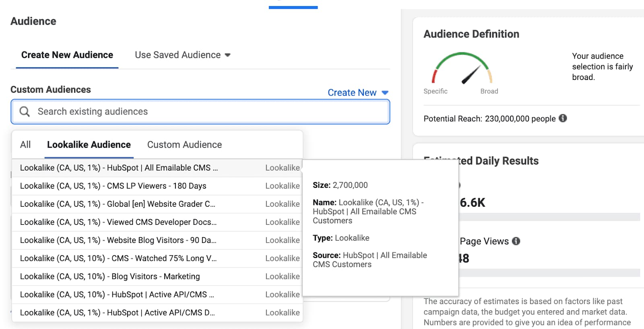Screen dimensions: 644x329
Task: Click Potential Reach info icon
Action: tap(563, 118)
